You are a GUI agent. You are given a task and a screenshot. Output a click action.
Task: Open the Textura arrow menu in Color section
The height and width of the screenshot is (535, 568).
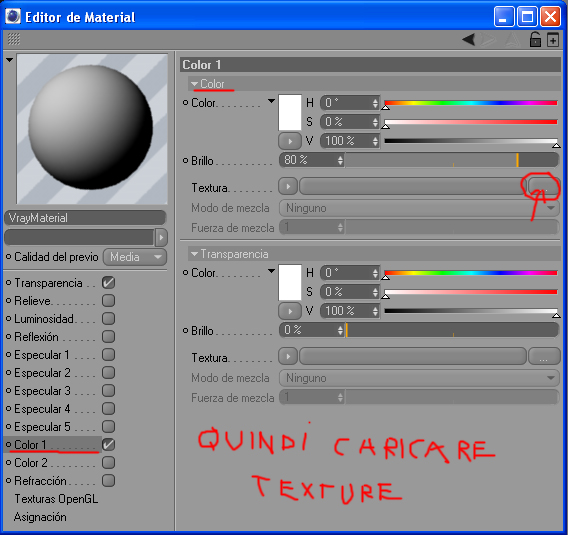pyautogui.click(x=288, y=187)
